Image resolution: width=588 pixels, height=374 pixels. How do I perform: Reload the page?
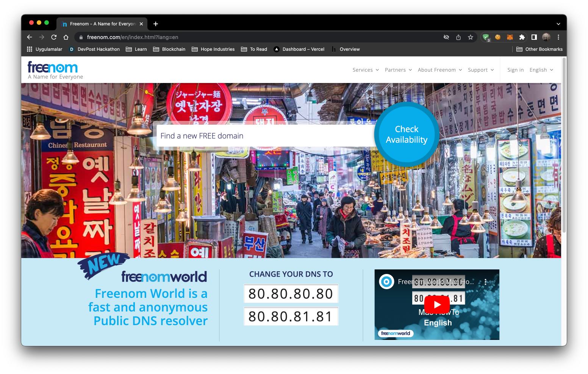[x=54, y=37]
